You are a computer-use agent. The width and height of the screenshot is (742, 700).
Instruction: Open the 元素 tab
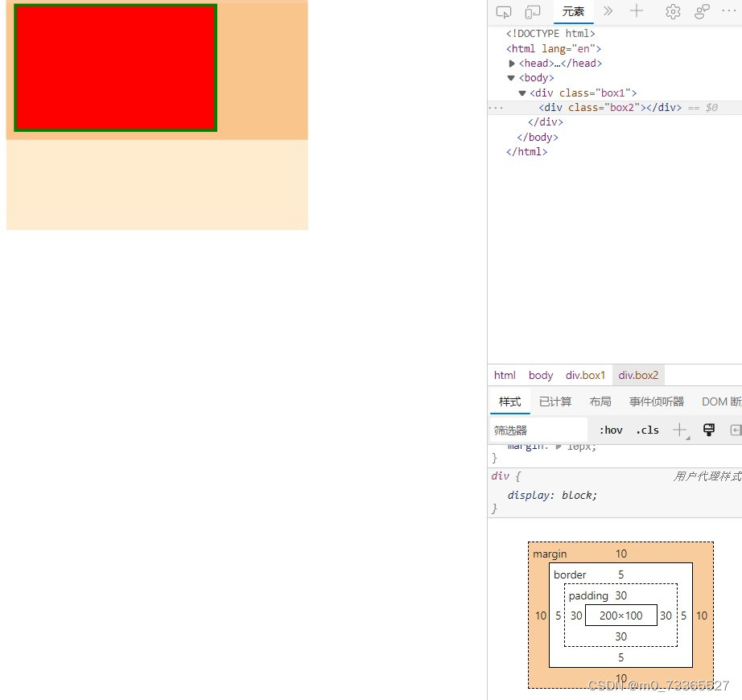[573, 12]
